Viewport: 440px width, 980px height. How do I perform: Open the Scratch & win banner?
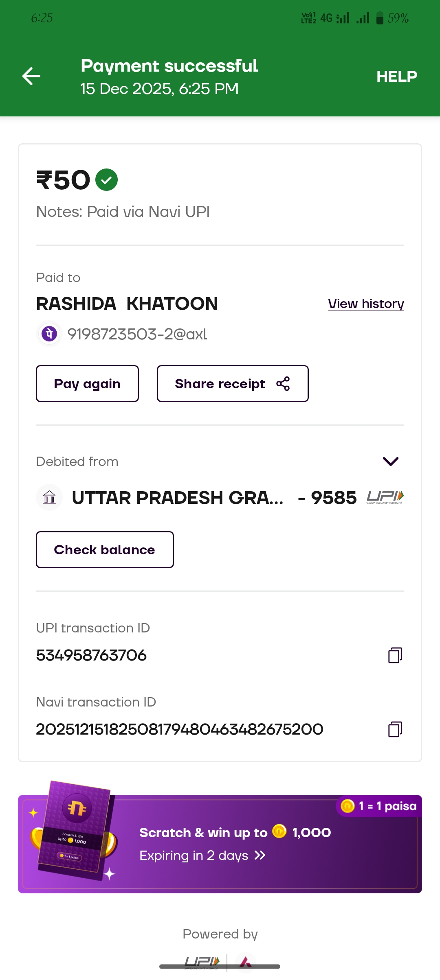(x=244, y=844)
